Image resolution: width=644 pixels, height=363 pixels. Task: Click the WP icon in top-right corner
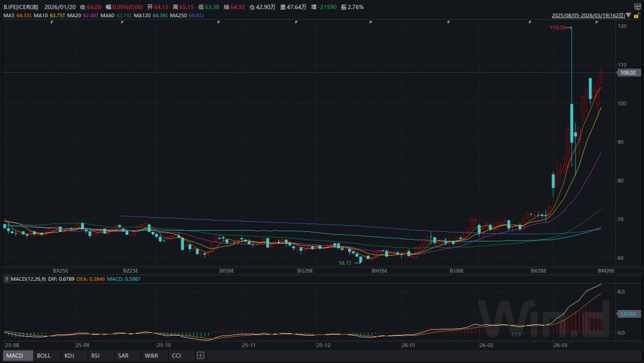click(637, 7)
